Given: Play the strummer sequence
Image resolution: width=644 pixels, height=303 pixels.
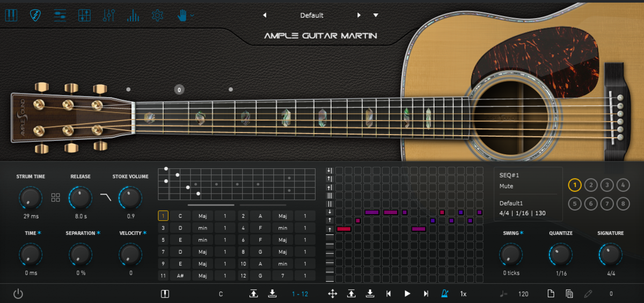Looking at the screenshot, I should 407,293.
